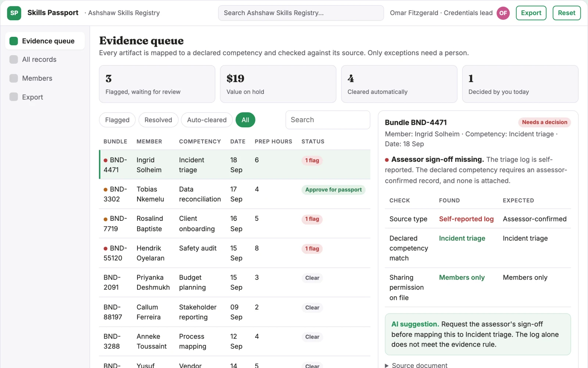Select the Anneke Toussaint Process mapping row
Image resolution: width=588 pixels, height=368 pixels.
click(234, 342)
